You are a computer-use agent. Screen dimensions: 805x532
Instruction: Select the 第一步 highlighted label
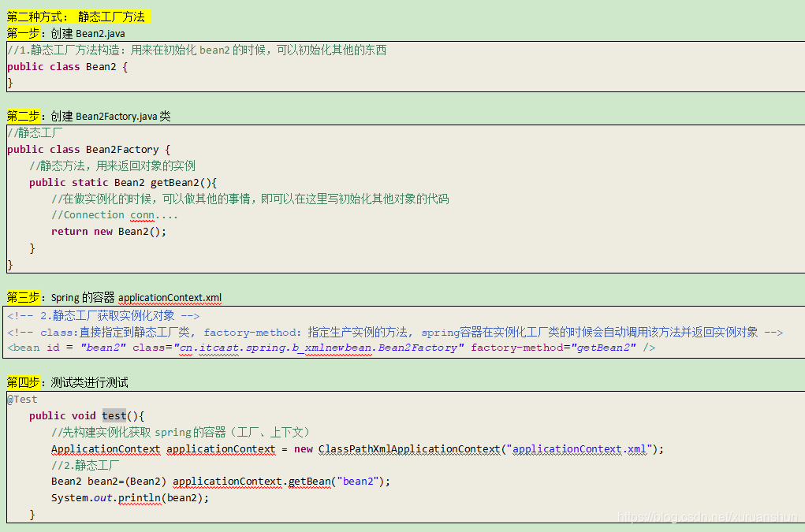(x=22, y=32)
